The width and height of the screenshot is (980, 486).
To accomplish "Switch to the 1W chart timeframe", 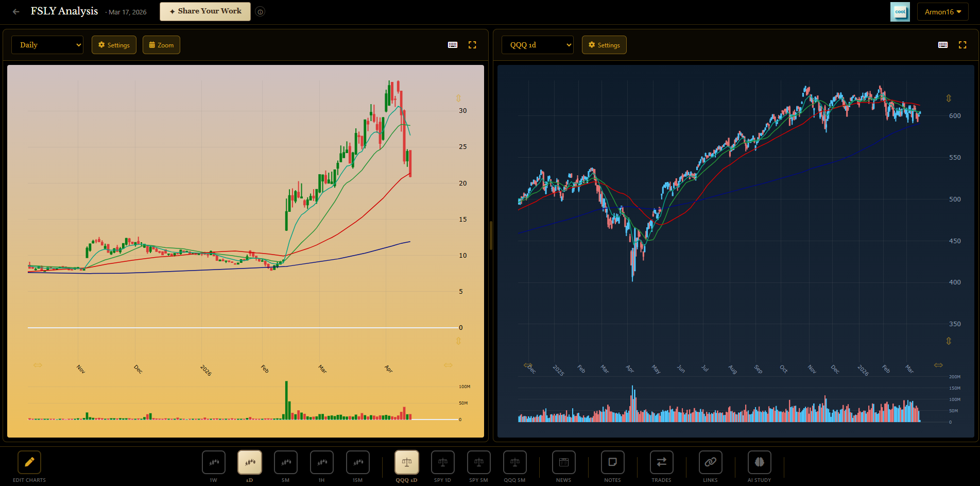I will 214,462.
